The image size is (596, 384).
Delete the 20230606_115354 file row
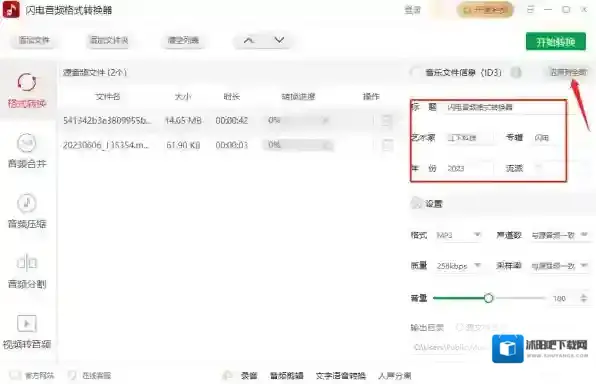tap(387, 145)
